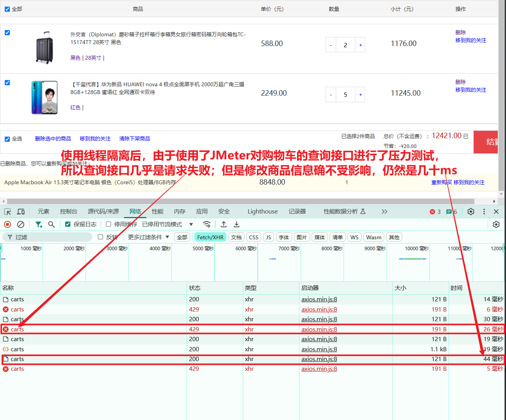The height and width of the screenshot is (420, 506).
Task: Click 删除选中的商品 link
Action: (53, 139)
